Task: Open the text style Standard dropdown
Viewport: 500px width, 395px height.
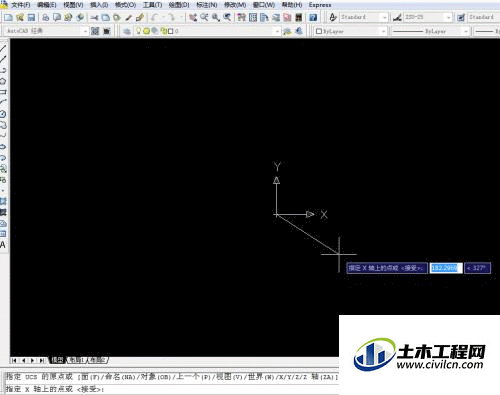Action: pyautogui.click(x=385, y=17)
